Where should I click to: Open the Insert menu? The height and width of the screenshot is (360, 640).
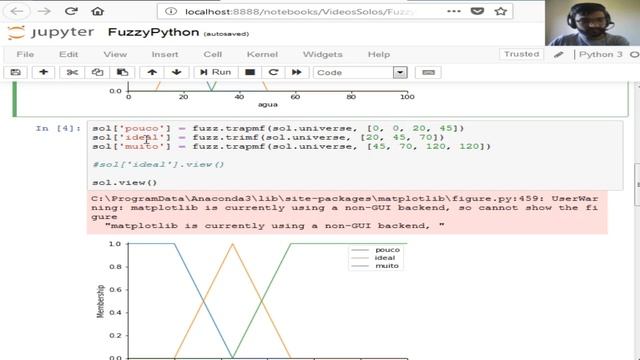pyautogui.click(x=164, y=54)
